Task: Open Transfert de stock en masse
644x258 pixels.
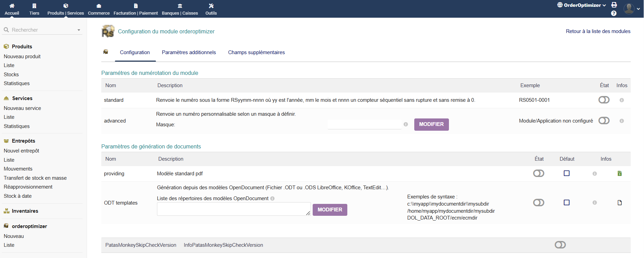Action: coord(35,178)
